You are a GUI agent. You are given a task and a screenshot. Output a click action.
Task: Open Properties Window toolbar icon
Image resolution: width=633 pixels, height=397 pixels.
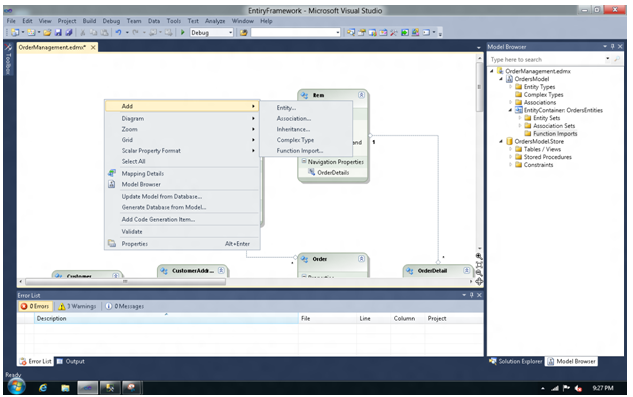[362, 32]
